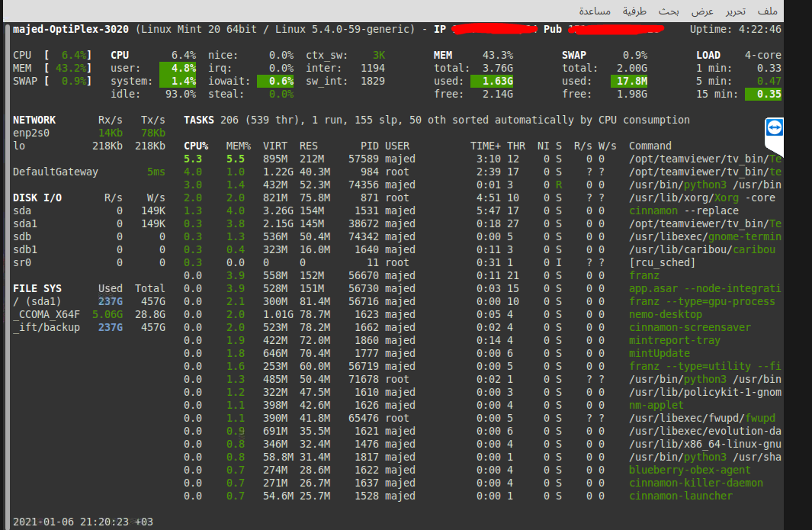Click the CPU system 1.4% value

[x=178, y=82]
